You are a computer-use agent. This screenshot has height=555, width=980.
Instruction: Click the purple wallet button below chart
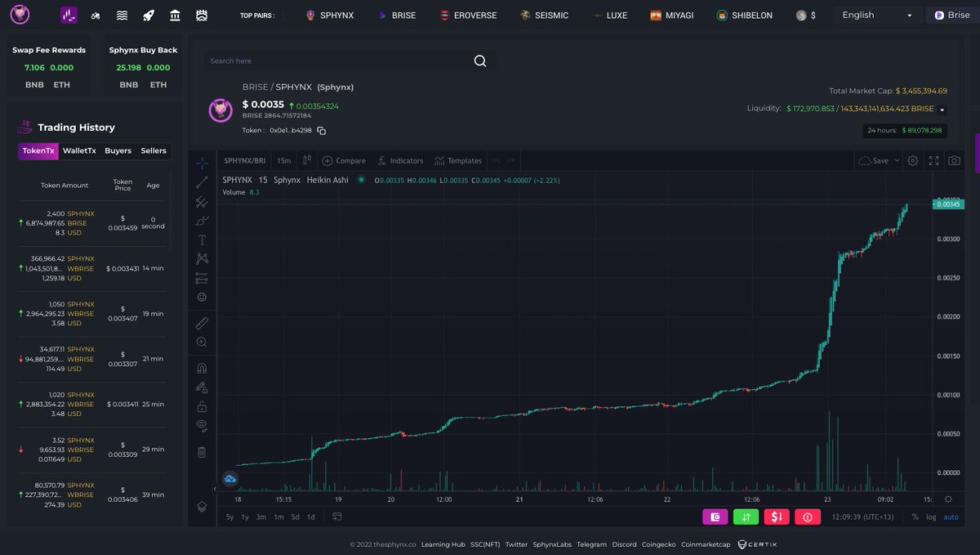pos(715,517)
